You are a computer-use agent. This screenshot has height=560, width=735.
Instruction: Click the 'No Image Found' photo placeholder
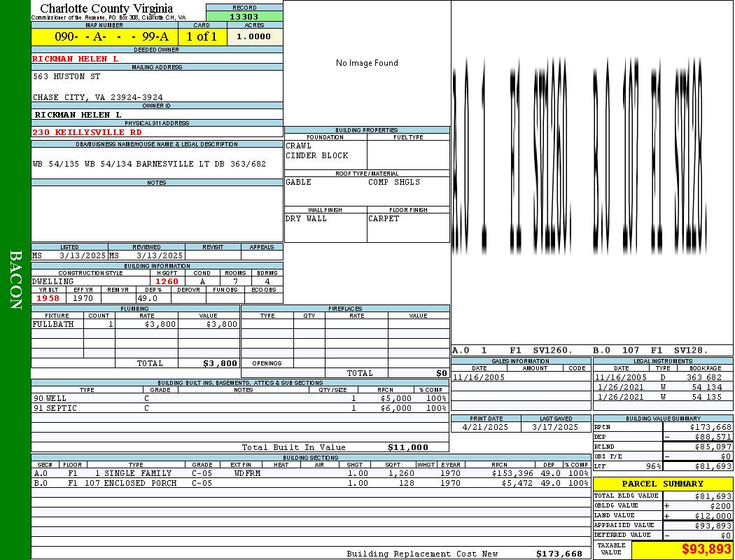(367, 63)
